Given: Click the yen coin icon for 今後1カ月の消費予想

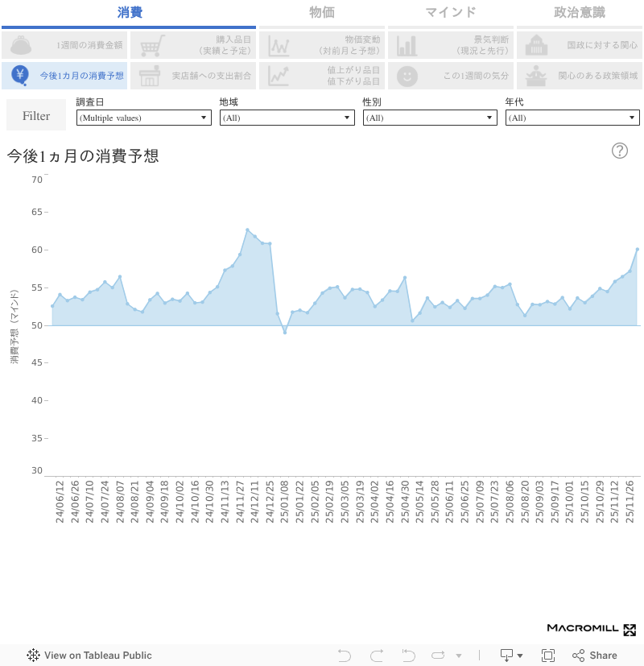Looking at the screenshot, I should (x=20, y=76).
